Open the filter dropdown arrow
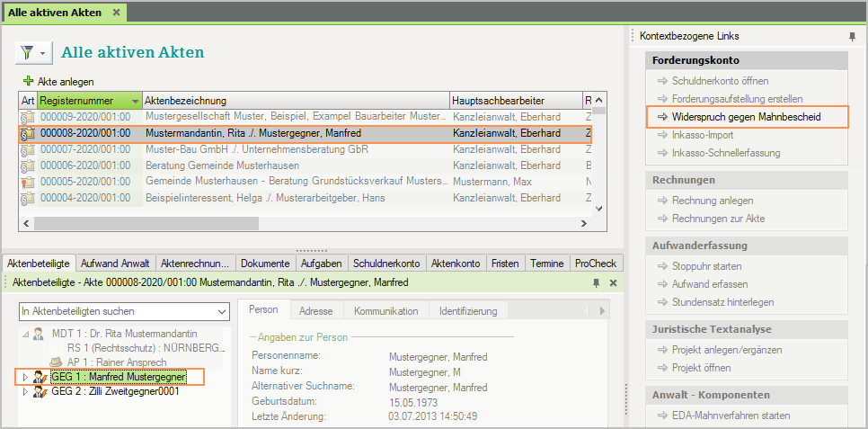Image resolution: width=868 pixels, height=429 pixels. pyautogui.click(x=42, y=54)
